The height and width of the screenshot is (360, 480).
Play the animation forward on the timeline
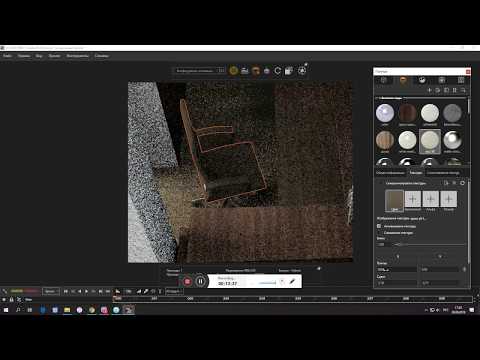87,291
